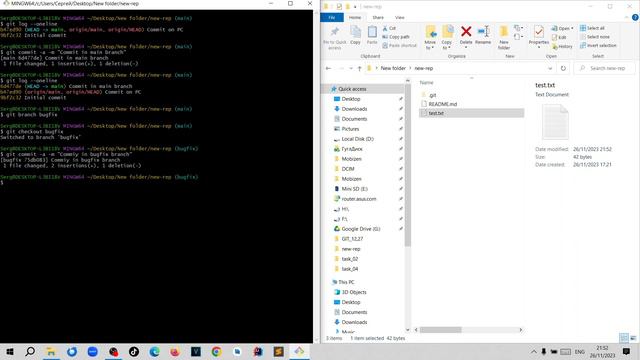The image size is (640, 360).
Task: Open Google Drive (G:) in sidebar
Action: point(360,229)
